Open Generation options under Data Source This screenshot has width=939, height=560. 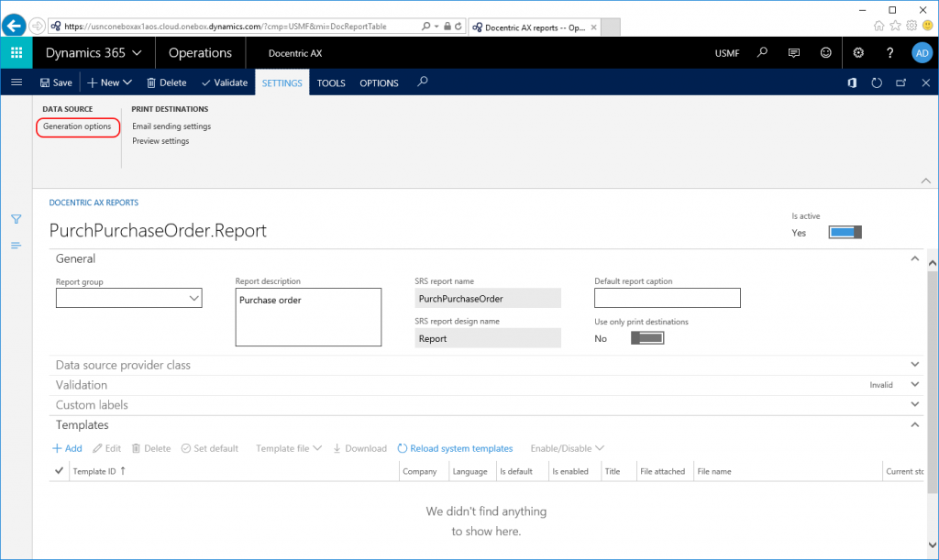pos(77,126)
